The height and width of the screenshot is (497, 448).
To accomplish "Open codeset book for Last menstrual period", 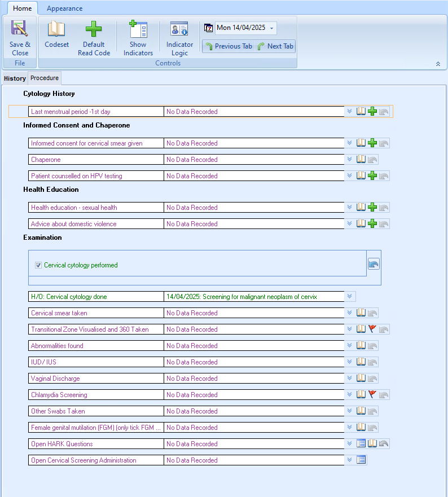I will pyautogui.click(x=361, y=111).
